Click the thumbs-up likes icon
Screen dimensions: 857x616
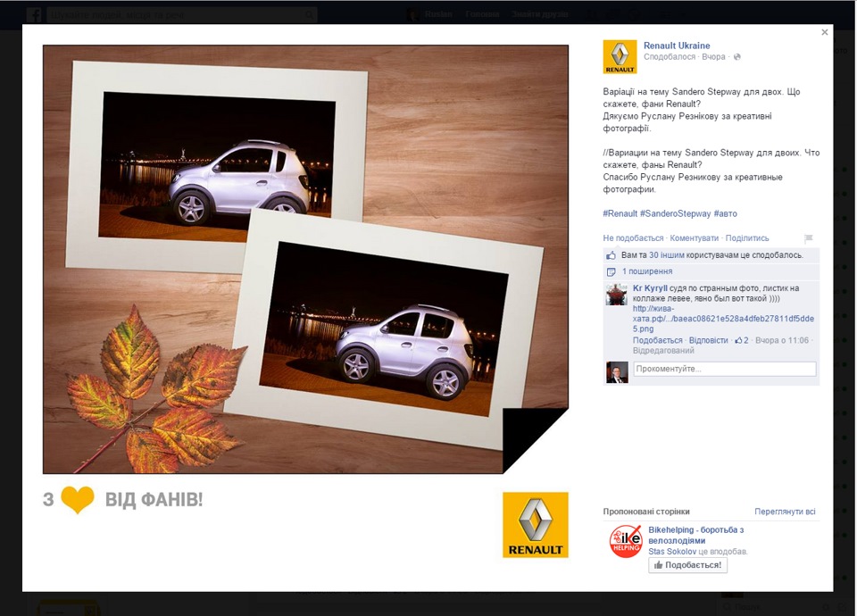[611, 255]
